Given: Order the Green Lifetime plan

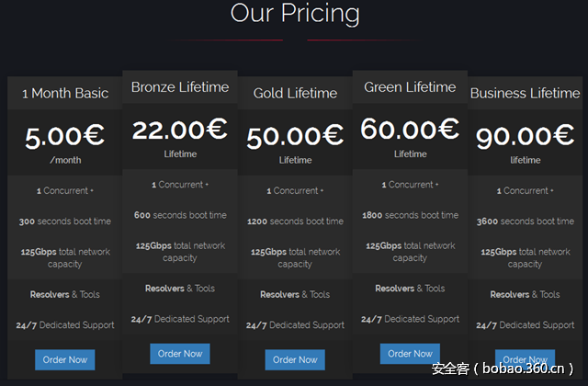Looking at the screenshot, I should [410, 353].
